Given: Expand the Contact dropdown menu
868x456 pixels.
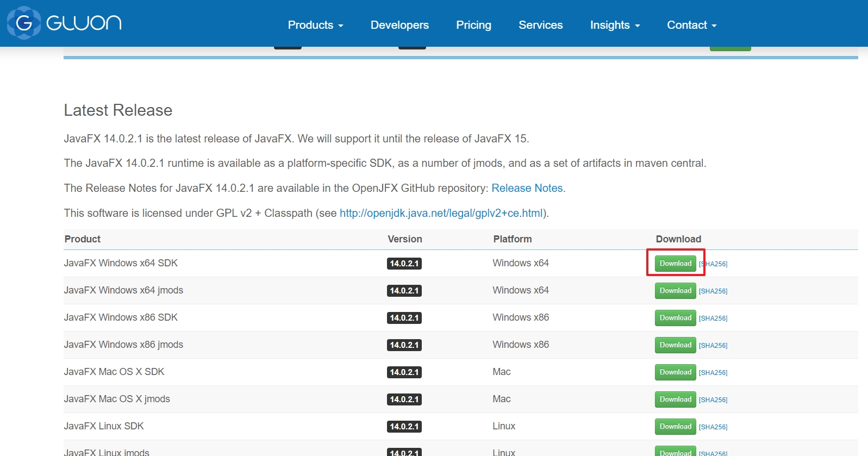Looking at the screenshot, I should tap(692, 25).
